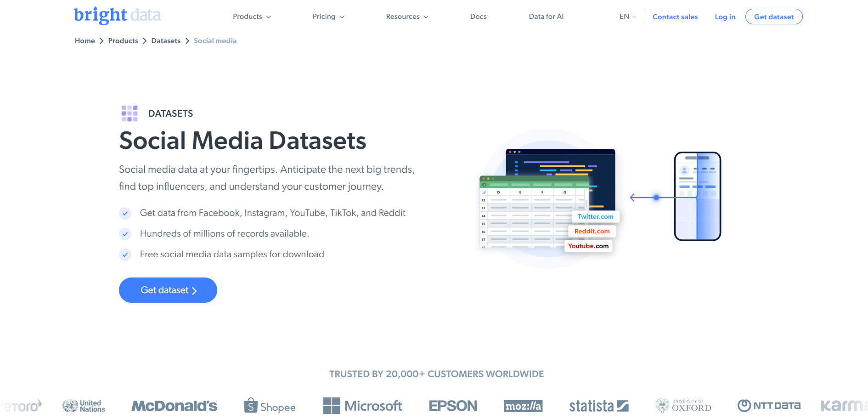Expand the Resources dropdown

[x=406, y=16]
